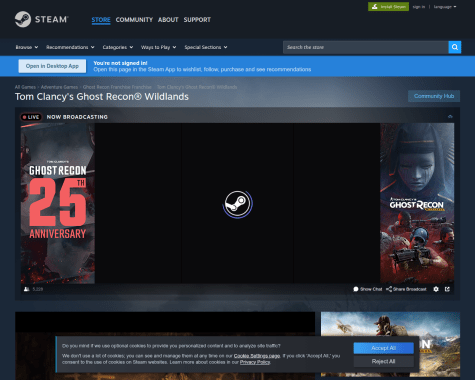
Task: Open the Community Hub button
Action: click(x=434, y=96)
